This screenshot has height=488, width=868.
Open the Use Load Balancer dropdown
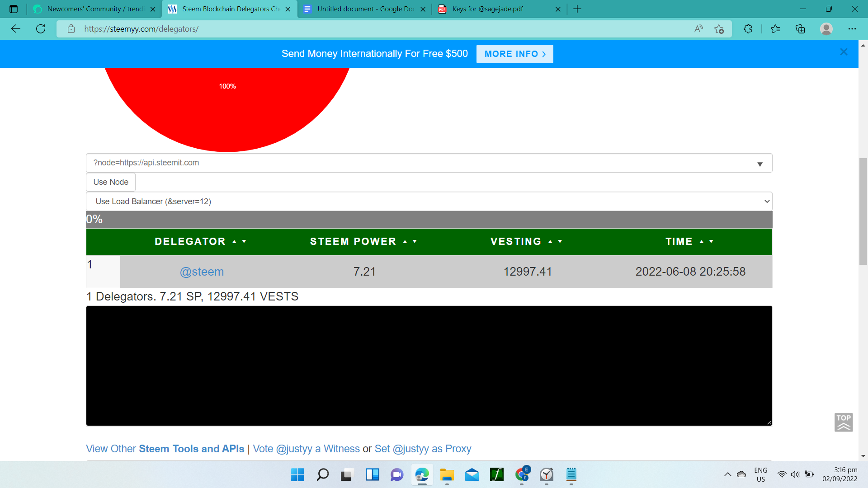429,202
